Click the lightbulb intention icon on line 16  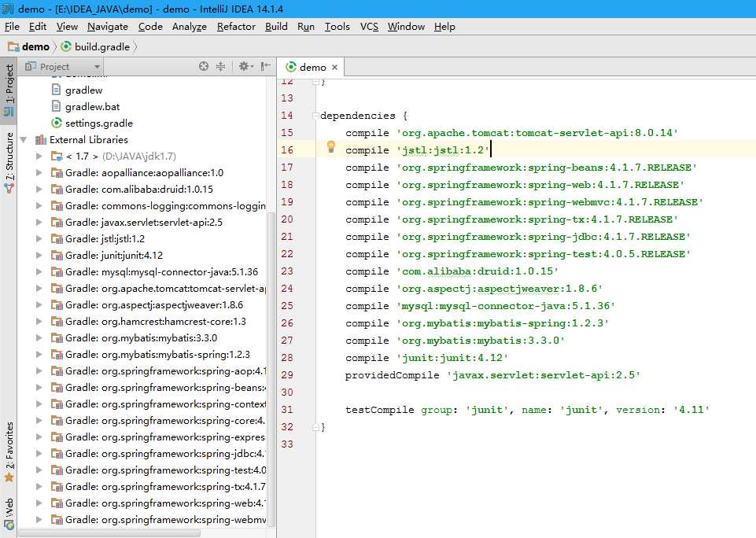[330, 147]
